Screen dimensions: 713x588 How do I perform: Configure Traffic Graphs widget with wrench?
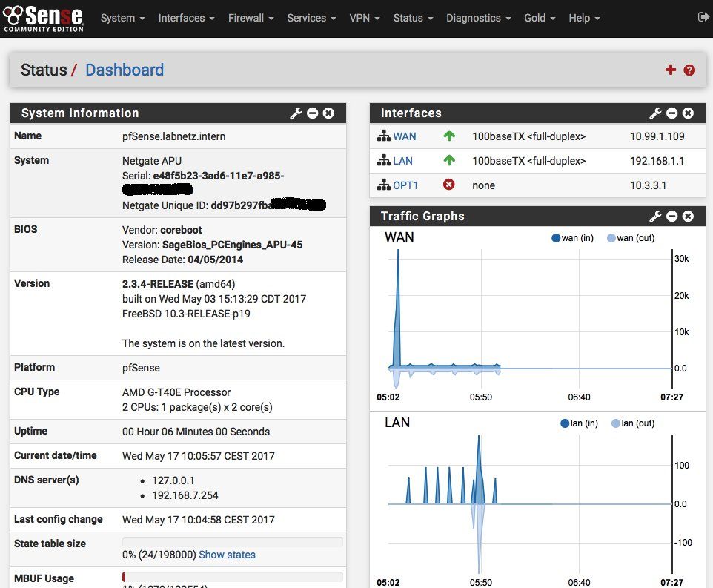pos(655,217)
